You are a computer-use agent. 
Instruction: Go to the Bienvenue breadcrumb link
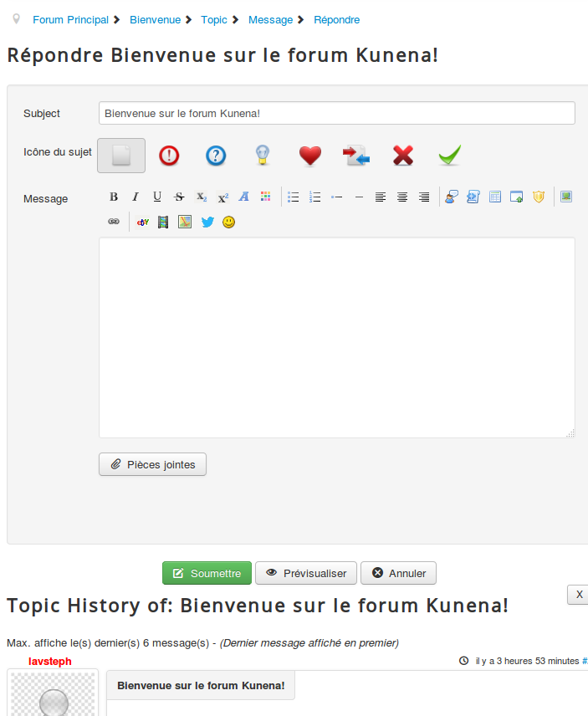click(x=155, y=19)
